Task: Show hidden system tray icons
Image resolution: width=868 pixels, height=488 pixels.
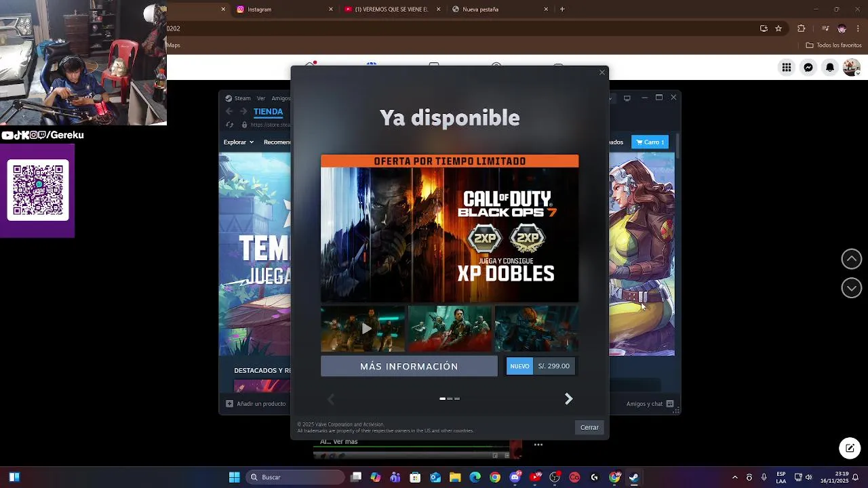Action: click(734, 477)
